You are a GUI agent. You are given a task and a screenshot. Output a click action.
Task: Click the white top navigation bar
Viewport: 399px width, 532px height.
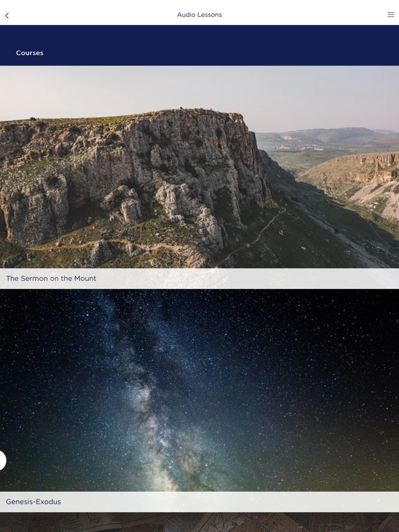(x=199, y=13)
